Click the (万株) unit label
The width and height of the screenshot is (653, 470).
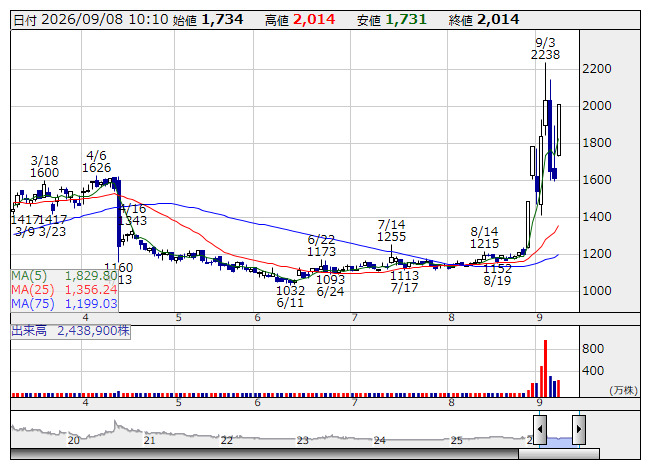[x=623, y=390]
